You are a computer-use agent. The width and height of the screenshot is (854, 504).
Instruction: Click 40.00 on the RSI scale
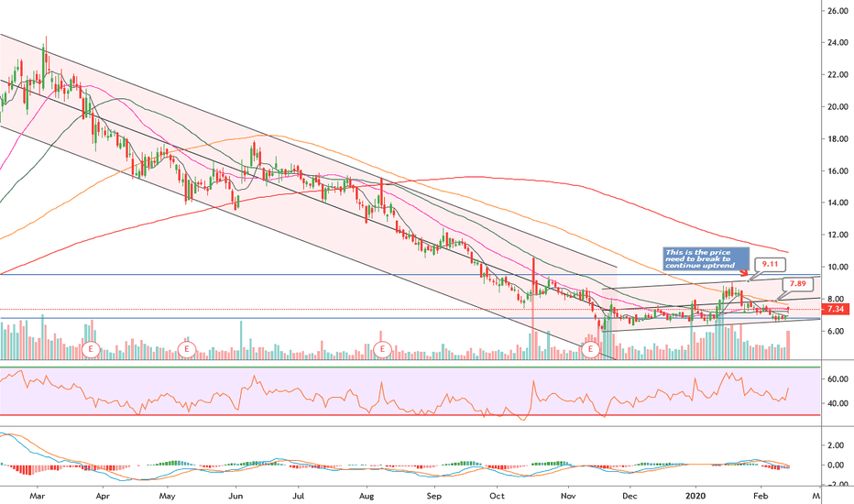[x=838, y=404]
